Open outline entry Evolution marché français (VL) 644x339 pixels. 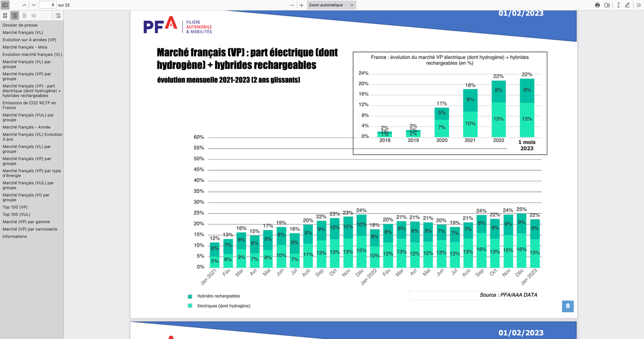coord(32,54)
